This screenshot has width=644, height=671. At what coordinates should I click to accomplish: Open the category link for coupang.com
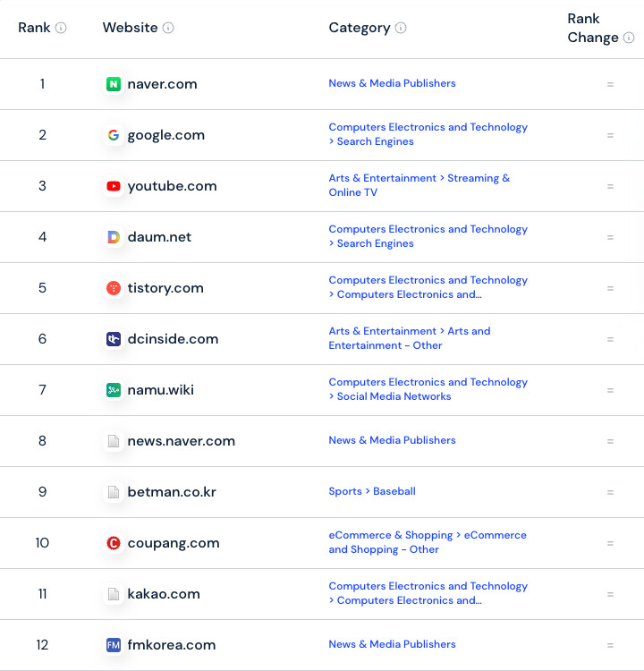[x=428, y=542]
